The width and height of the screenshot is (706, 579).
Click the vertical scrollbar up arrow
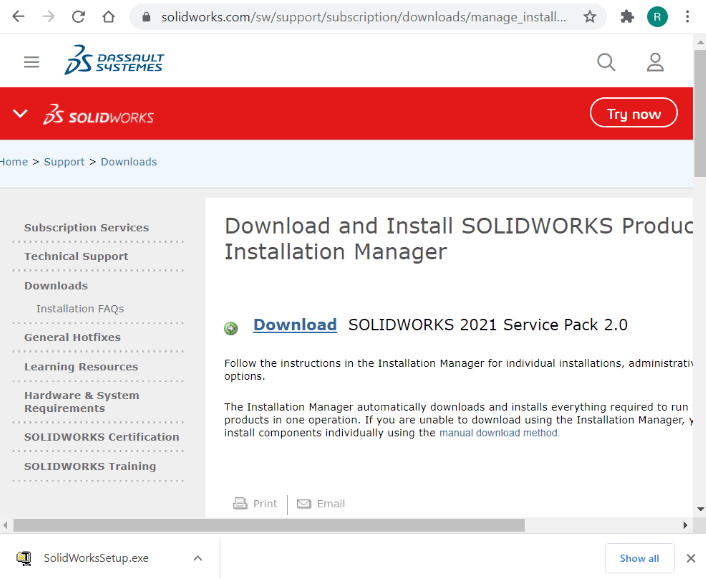[700, 43]
